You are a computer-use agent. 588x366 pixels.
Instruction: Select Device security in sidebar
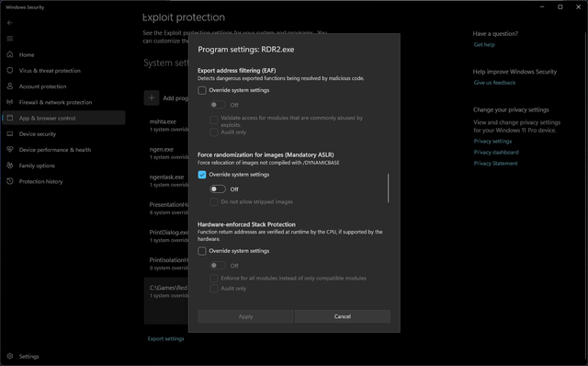[38, 134]
